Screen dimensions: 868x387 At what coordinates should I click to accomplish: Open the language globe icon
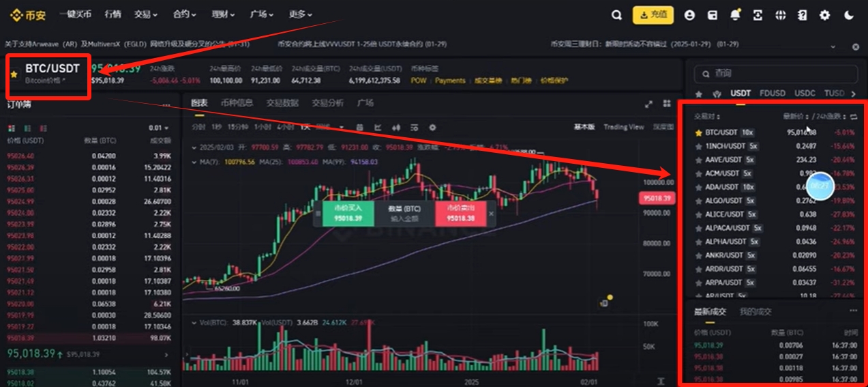pos(781,15)
